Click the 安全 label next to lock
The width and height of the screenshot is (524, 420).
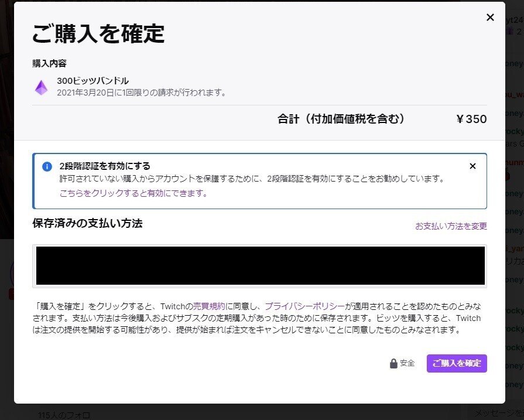(x=407, y=364)
